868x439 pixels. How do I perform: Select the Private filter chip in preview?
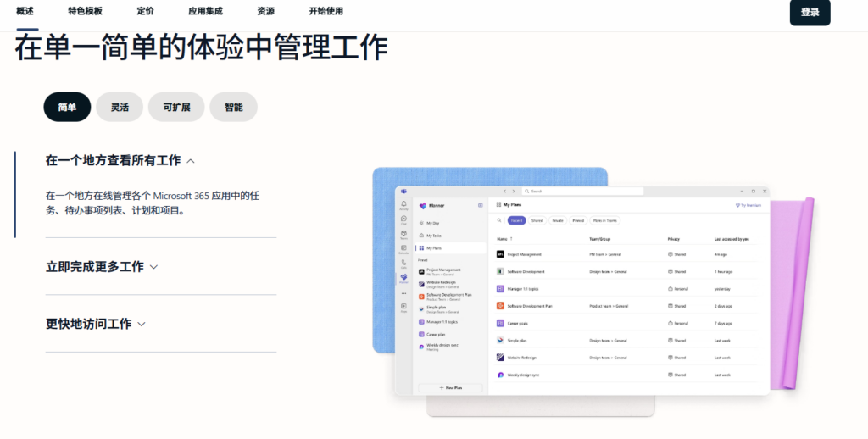pyautogui.click(x=558, y=220)
